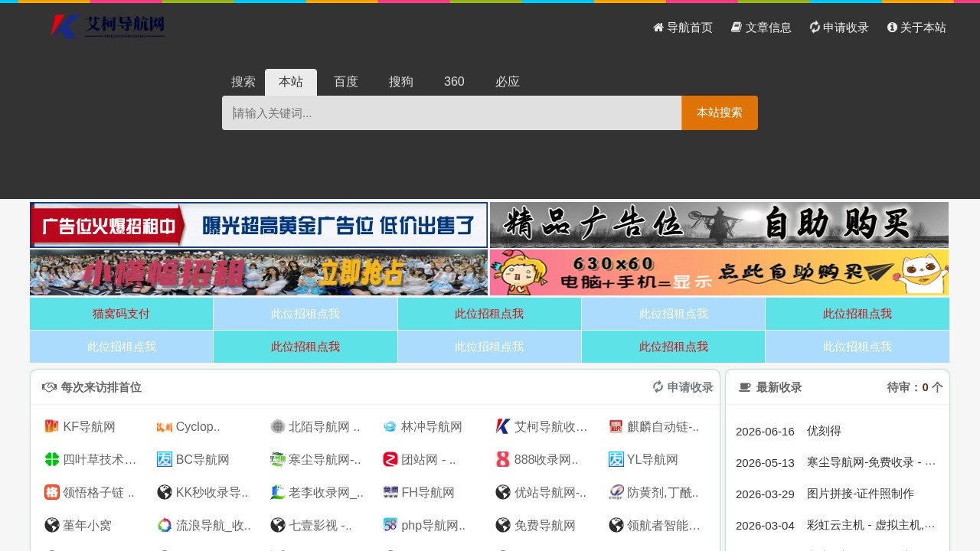
Task: Select the 本站 search tab
Action: point(291,82)
